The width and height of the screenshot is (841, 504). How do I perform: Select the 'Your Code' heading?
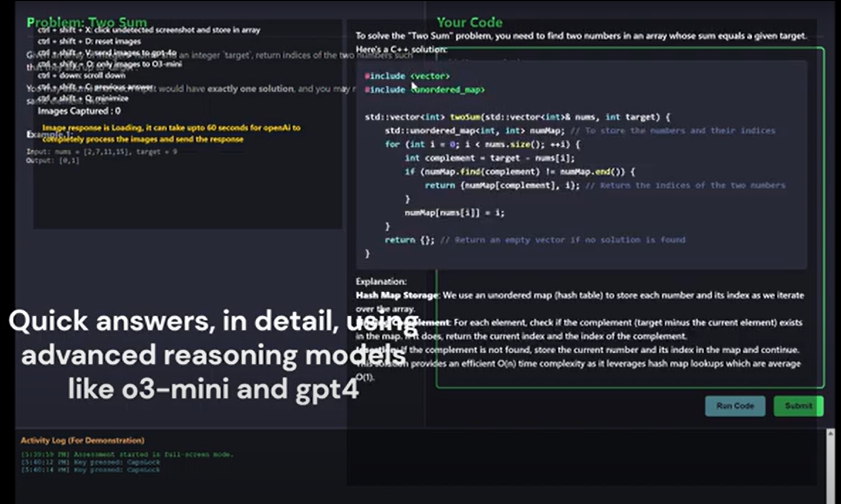click(x=470, y=22)
